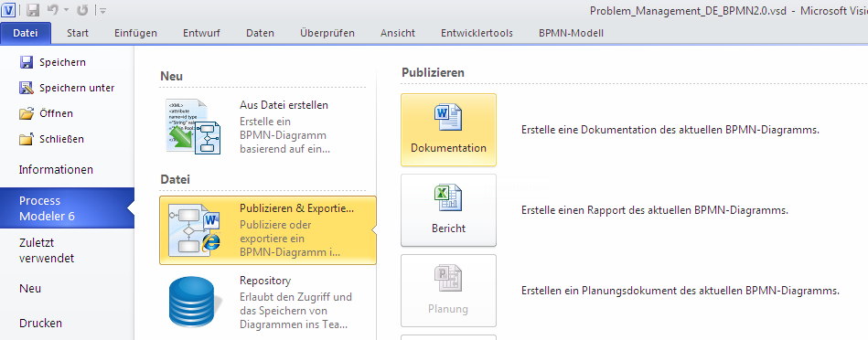
Task: Choose Schließen in the backstage menu
Action: coord(61,139)
